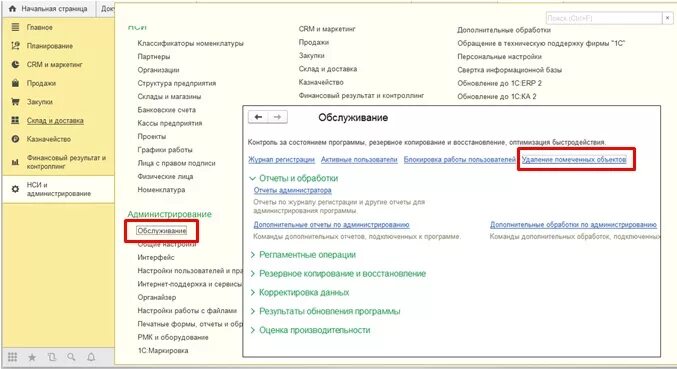
Task: Open Обновление до 1С:КА 2 item
Action: (x=497, y=97)
